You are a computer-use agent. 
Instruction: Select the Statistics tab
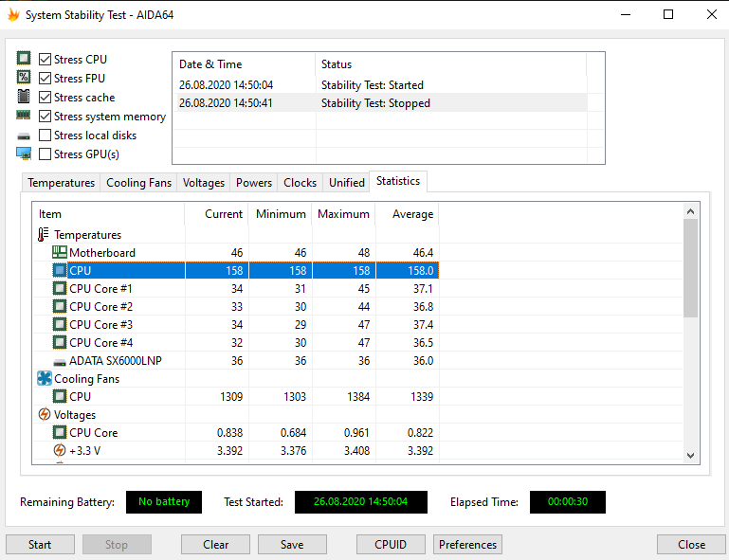click(x=398, y=181)
